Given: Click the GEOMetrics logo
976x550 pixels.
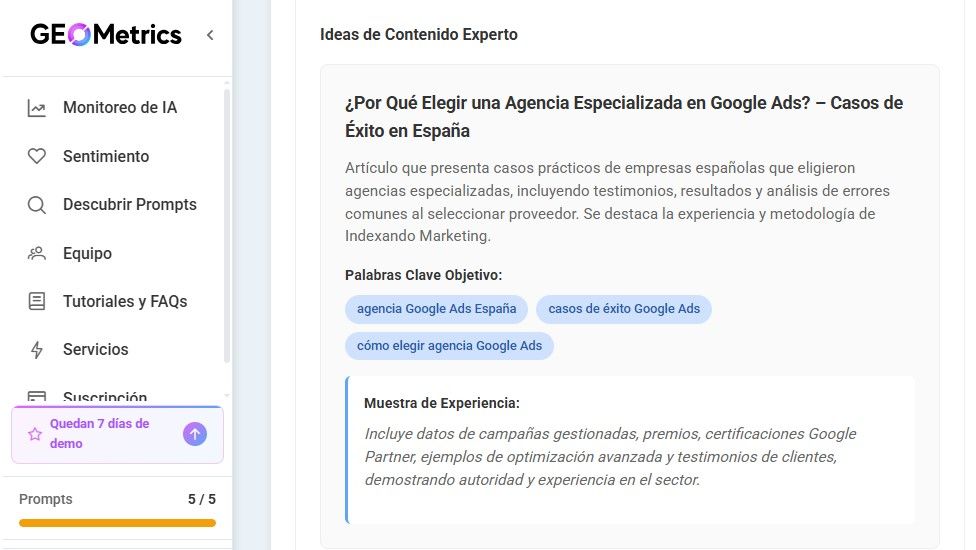Looking at the screenshot, I should (106, 35).
